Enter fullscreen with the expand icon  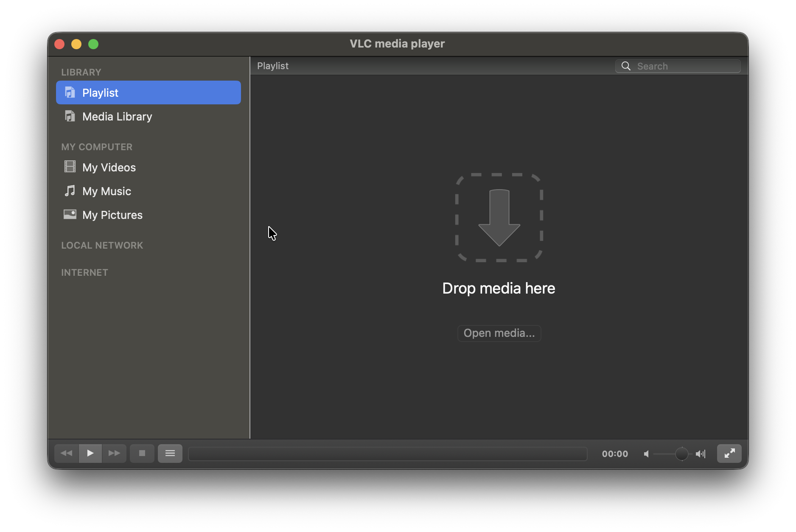point(729,454)
